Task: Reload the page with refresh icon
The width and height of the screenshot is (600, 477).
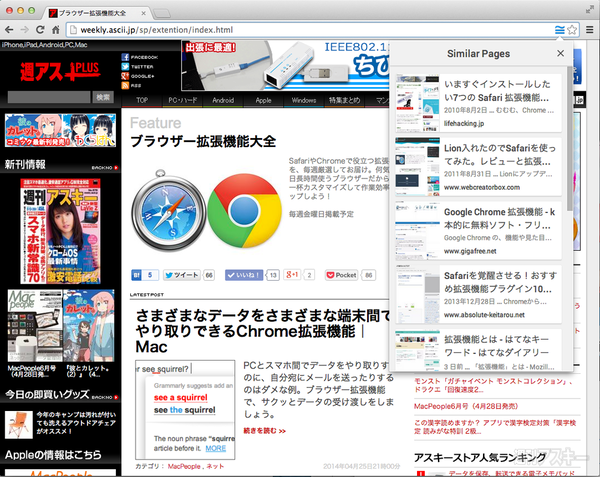Action: point(40,30)
